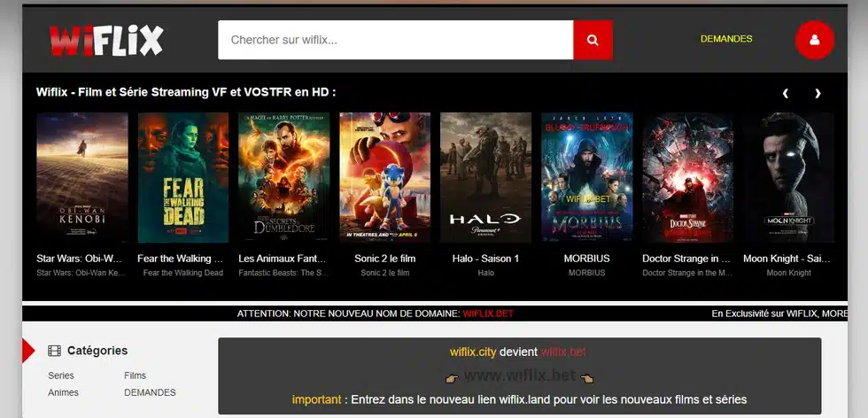
Task: Click the grey MORBIUS subtitle
Action: pos(586,273)
